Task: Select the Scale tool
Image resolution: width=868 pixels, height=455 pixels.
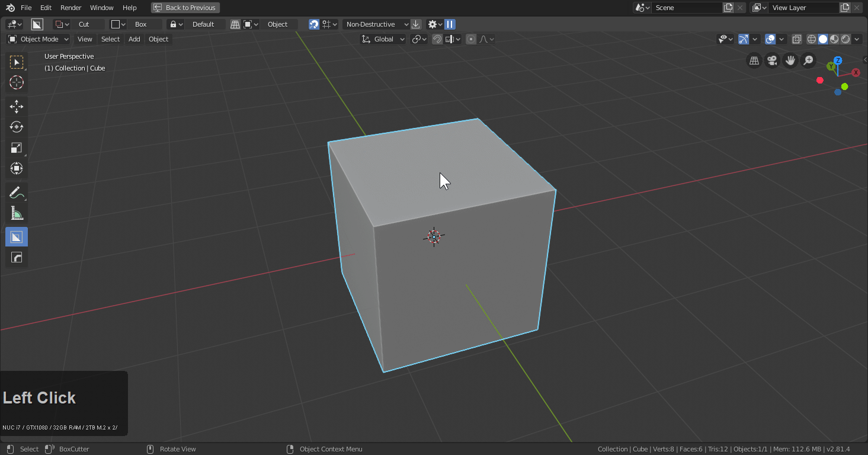Action: pos(17,148)
